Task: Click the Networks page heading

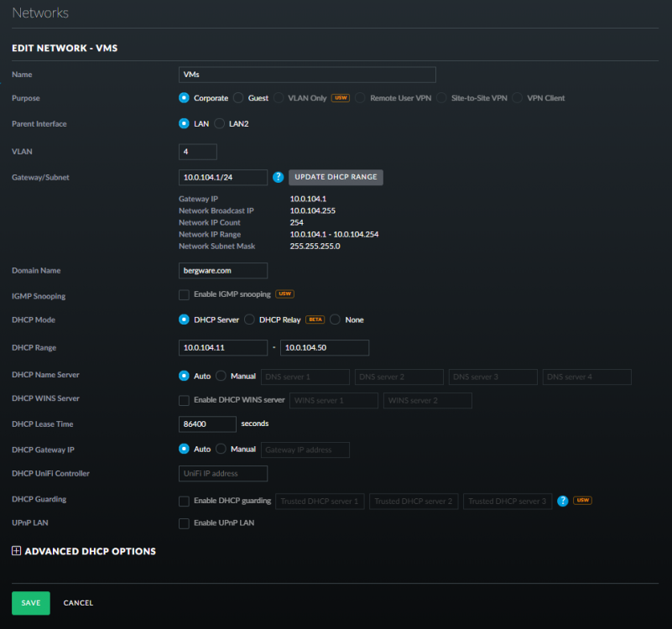Action: [x=40, y=13]
